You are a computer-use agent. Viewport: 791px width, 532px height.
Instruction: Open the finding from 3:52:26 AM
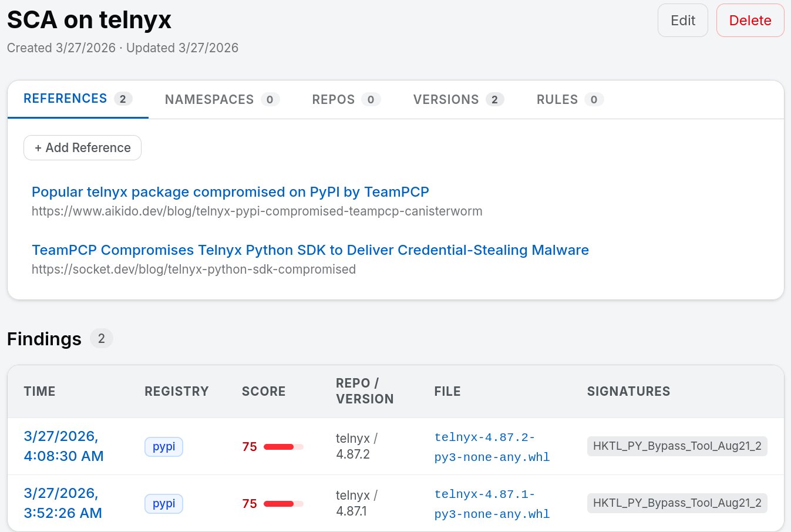(63, 503)
